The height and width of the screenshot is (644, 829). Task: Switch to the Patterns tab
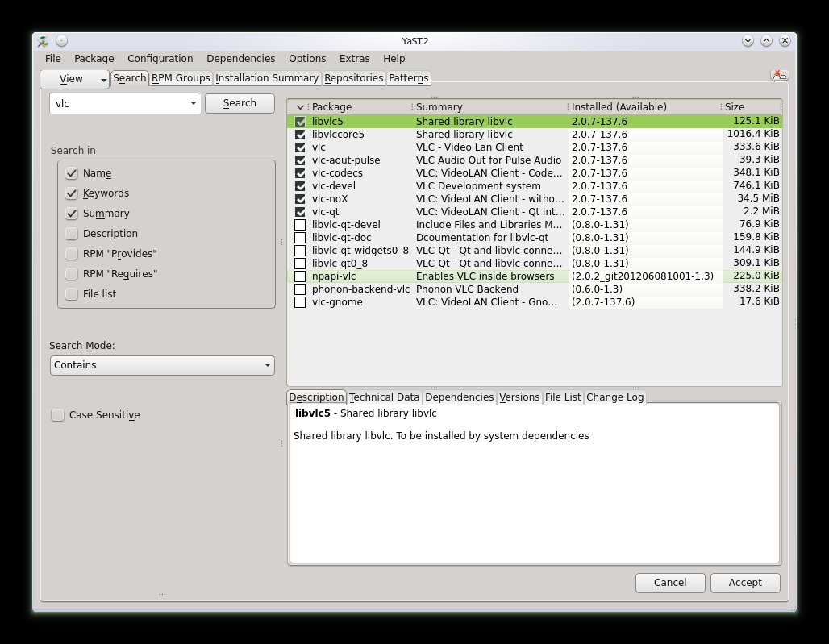click(x=408, y=78)
